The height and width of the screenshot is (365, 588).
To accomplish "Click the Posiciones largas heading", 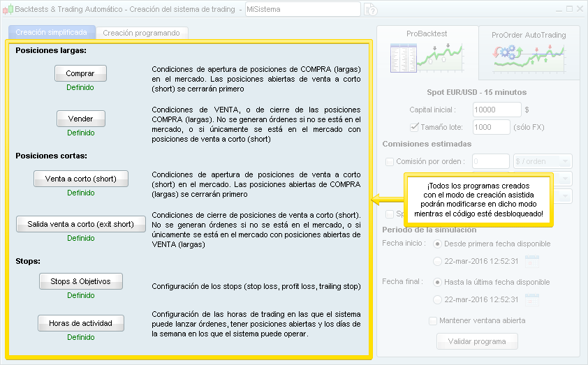I will coord(51,50).
